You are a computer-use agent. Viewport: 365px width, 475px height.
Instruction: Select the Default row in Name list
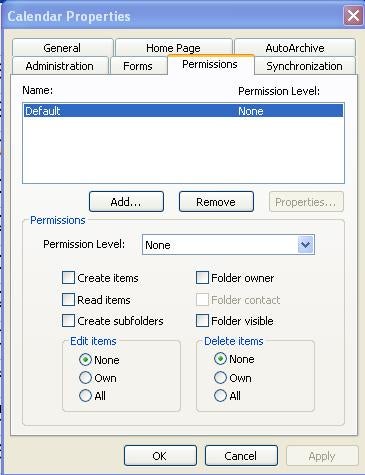183,111
